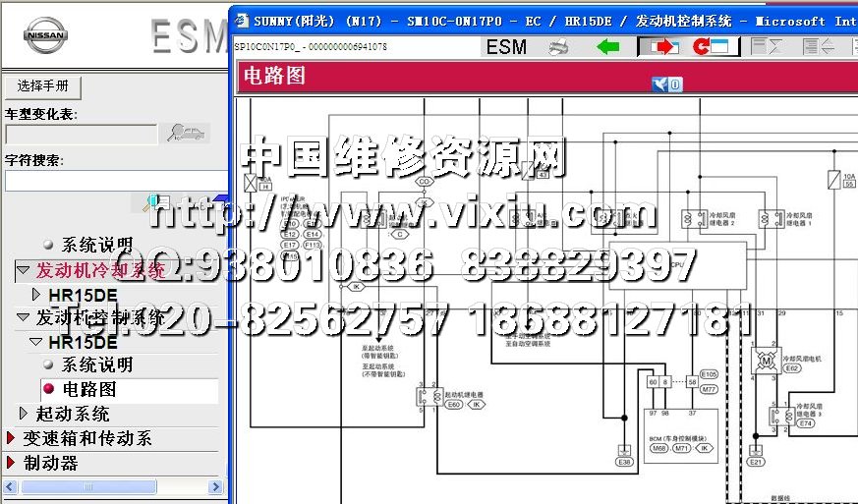Click the E38 ground connector in the diagram
The width and height of the screenshot is (858, 504).
pyautogui.click(x=624, y=462)
